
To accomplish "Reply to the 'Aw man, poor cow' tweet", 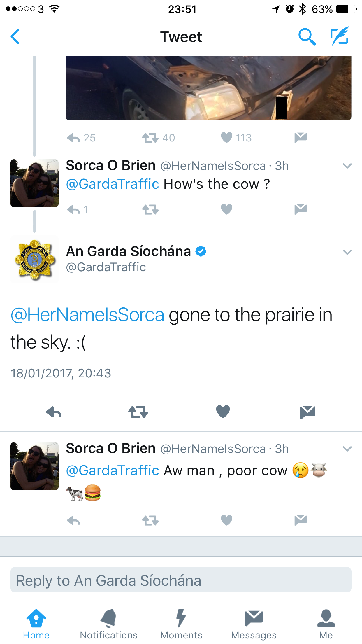I will 73,520.
